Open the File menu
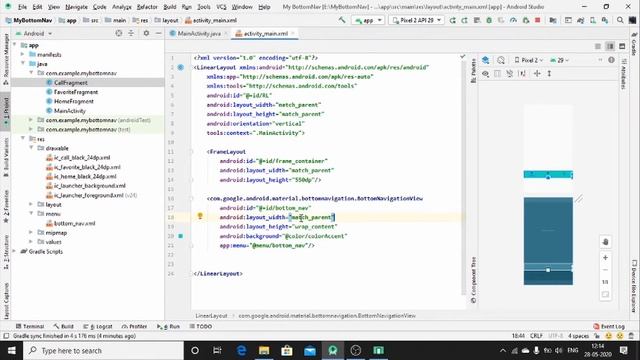 tap(22, 7)
